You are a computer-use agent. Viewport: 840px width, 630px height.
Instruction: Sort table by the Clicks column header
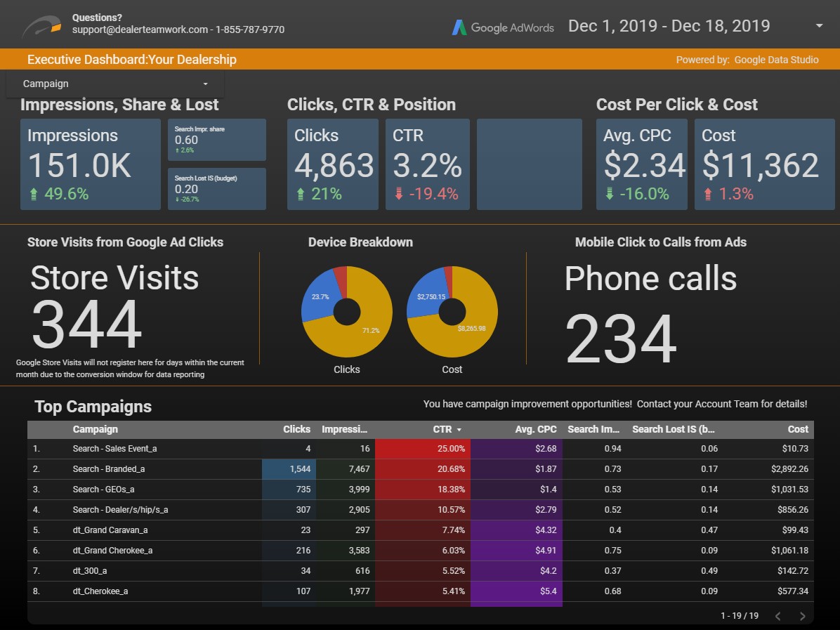[296, 429]
